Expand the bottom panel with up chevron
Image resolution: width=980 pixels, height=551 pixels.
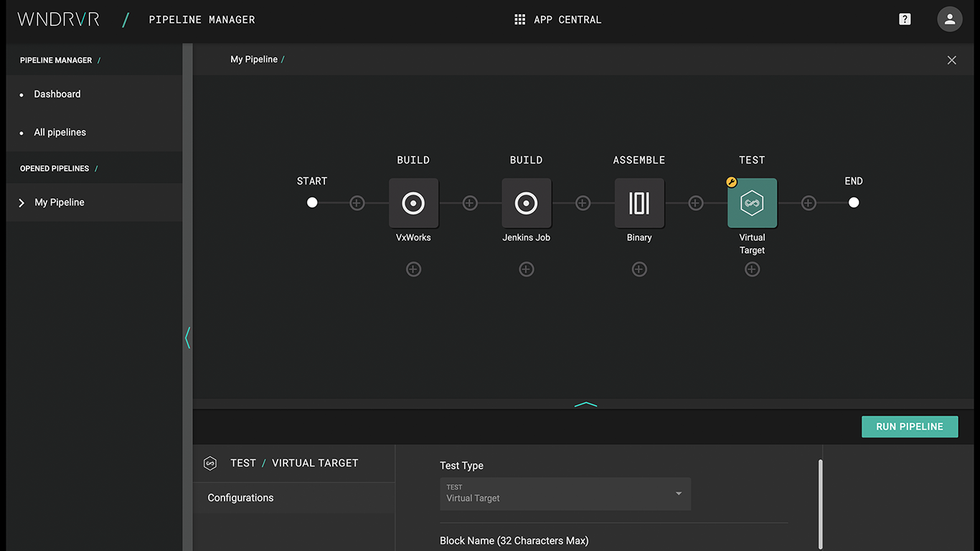pos(585,405)
